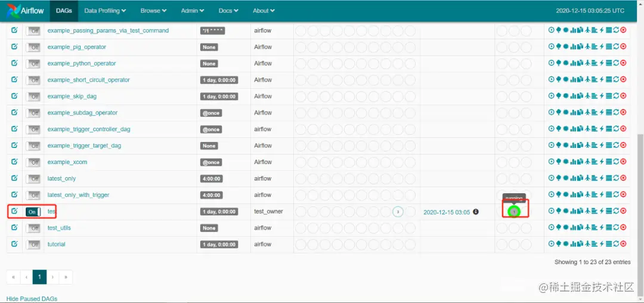Expand the Browse dropdown menu

[154, 11]
